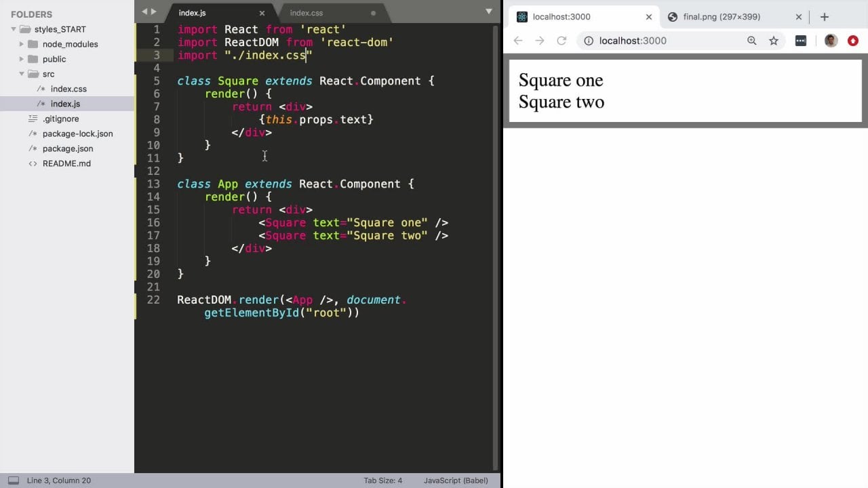Image resolution: width=868 pixels, height=488 pixels.
Task: Click the browser back arrow
Action: tap(518, 41)
